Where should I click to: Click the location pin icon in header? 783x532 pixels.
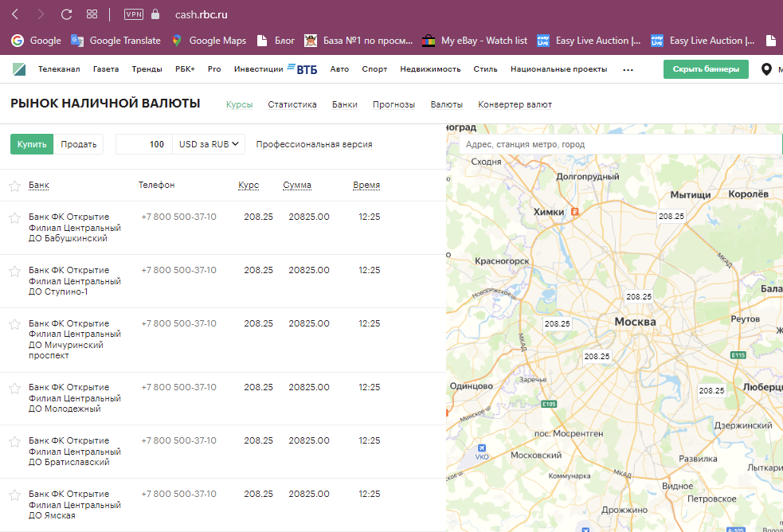[766, 69]
